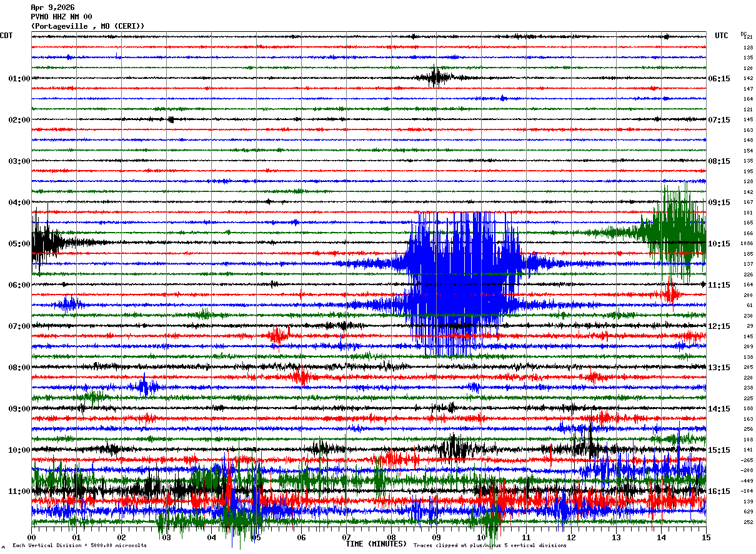756x554 pixels.
Task: Click the DC offset value '226'
Action: tap(748, 274)
